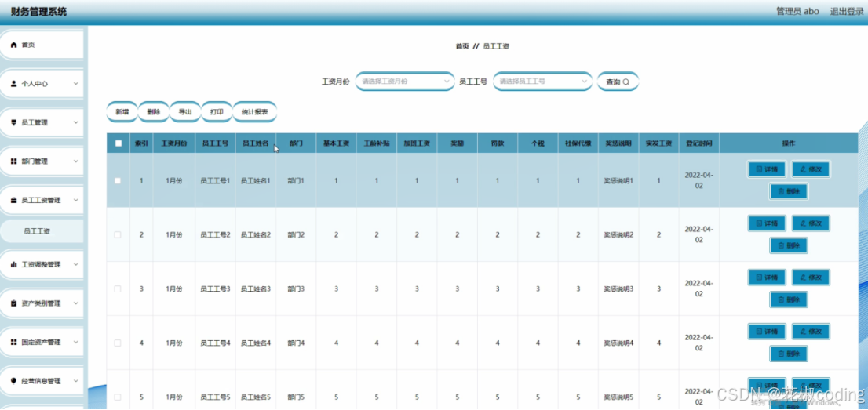
Task: Click the detail icon in row 1's 详情 button
Action: coord(759,169)
